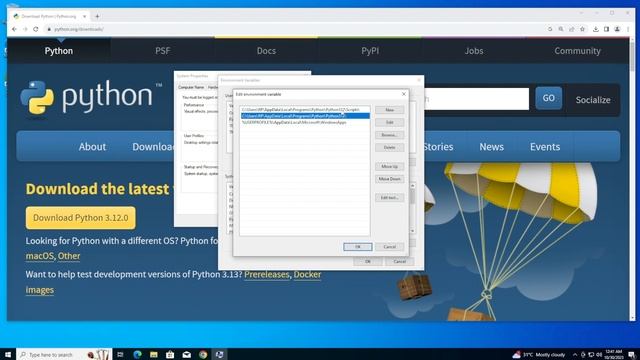Open Task View on the taskbar

pos(120,354)
